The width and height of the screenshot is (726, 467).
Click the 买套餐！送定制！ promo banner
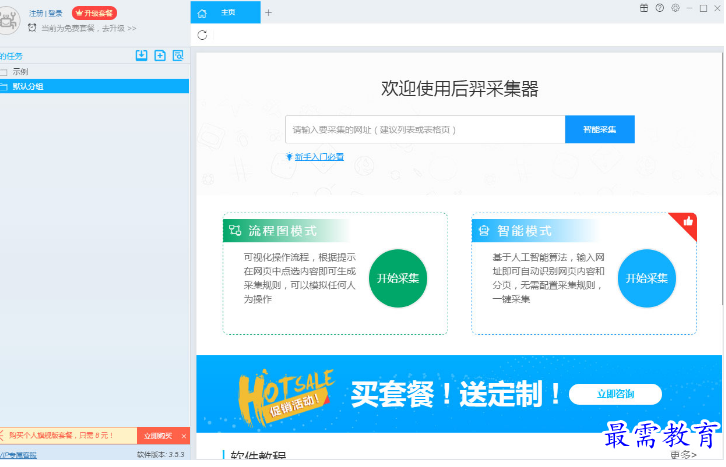(x=459, y=394)
